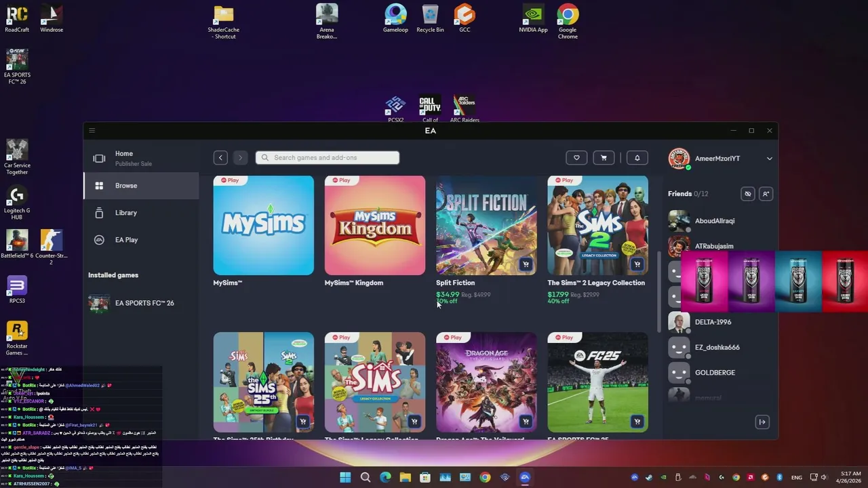Toggle the friends visibility eye icon

tap(748, 194)
